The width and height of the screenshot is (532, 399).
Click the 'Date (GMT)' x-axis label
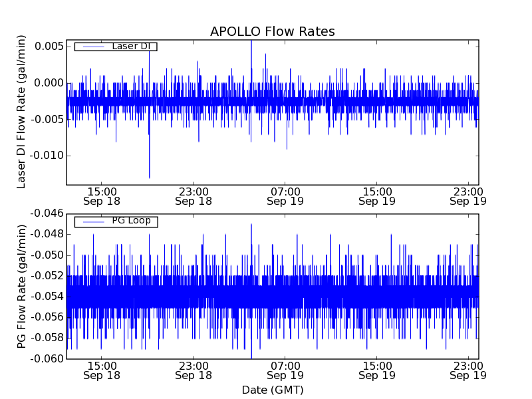coord(273,390)
